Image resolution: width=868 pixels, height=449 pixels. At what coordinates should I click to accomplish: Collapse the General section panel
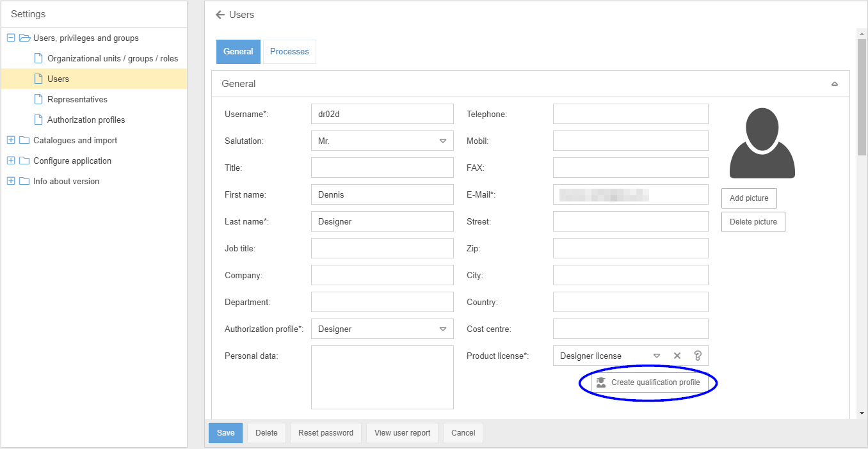tap(834, 84)
